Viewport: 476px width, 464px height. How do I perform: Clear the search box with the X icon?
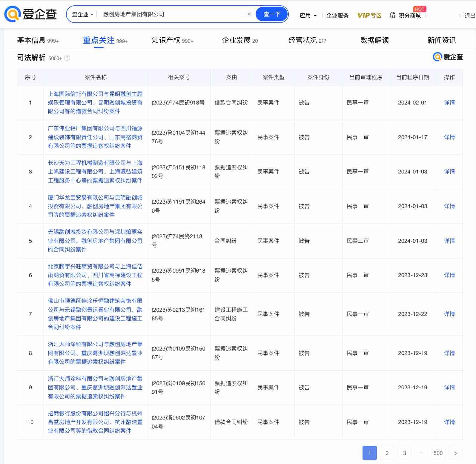pyautogui.click(x=249, y=14)
